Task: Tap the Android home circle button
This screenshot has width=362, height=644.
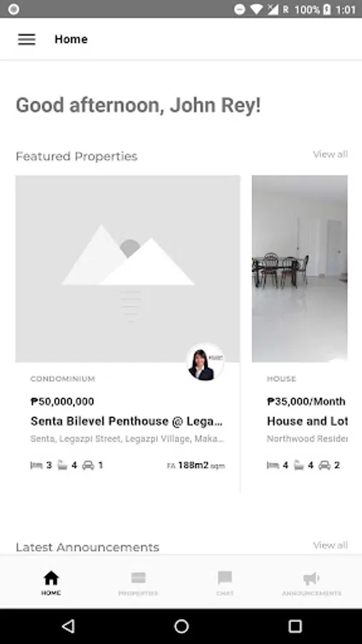Action: click(x=182, y=626)
